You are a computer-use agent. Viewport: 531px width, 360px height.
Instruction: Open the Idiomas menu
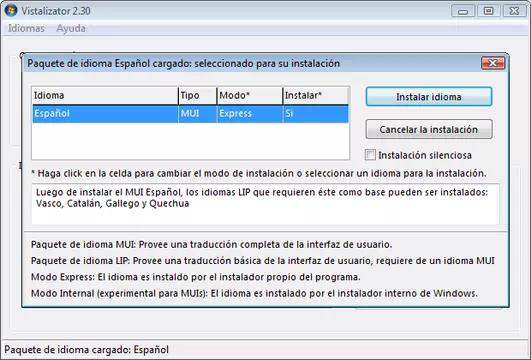[26, 28]
